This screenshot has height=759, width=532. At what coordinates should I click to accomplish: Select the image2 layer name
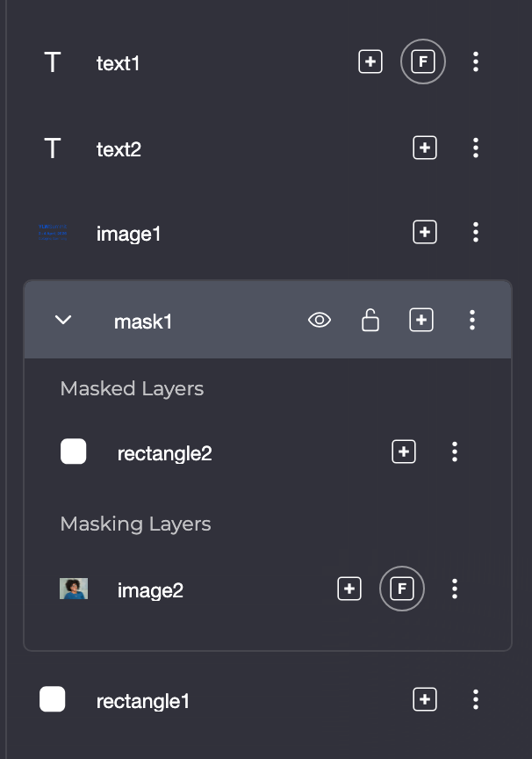[x=150, y=591]
